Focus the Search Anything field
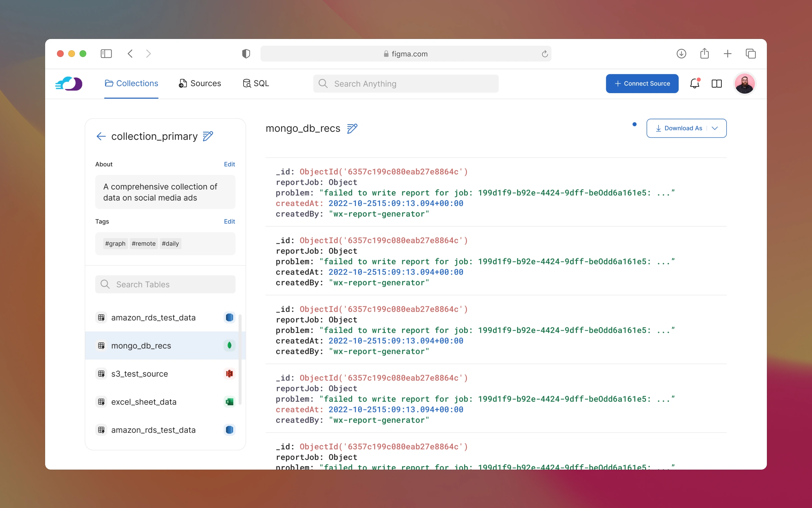This screenshot has height=508, width=812. (406, 84)
